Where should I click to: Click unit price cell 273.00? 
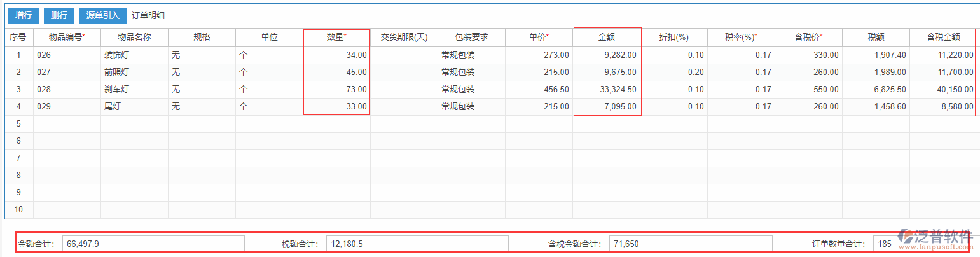point(539,55)
